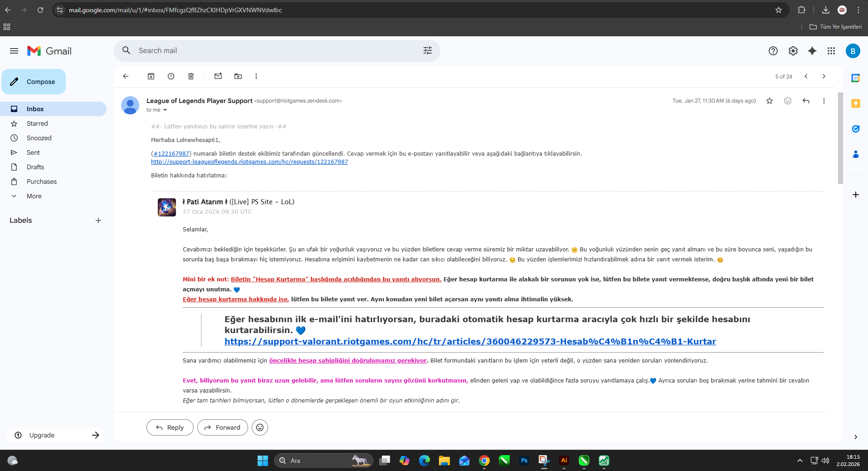
Task: Open the Google account avatar B
Action: (x=853, y=51)
